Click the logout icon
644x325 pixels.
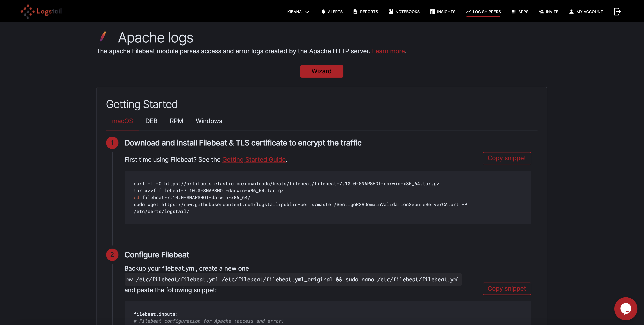(617, 12)
